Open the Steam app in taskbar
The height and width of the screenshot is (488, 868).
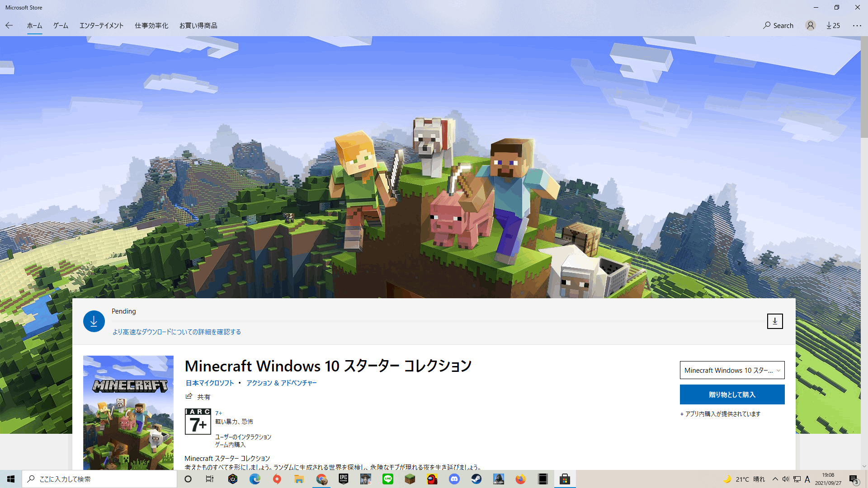pyautogui.click(x=476, y=479)
